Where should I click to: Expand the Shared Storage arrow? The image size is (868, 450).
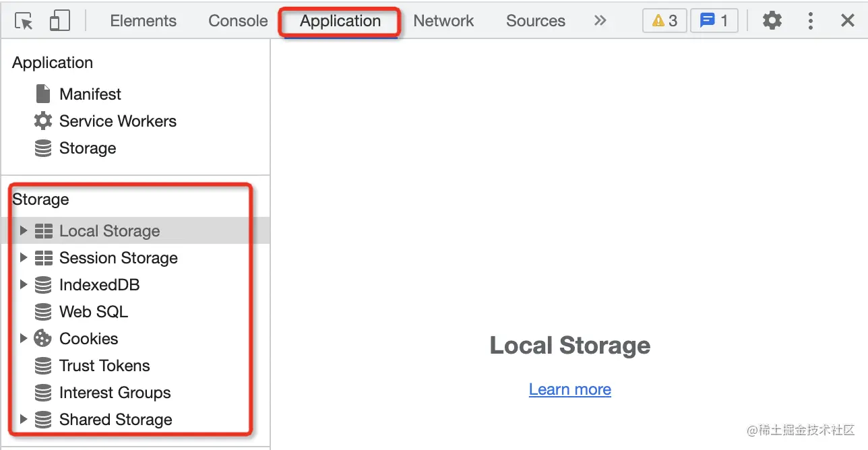pyautogui.click(x=24, y=419)
